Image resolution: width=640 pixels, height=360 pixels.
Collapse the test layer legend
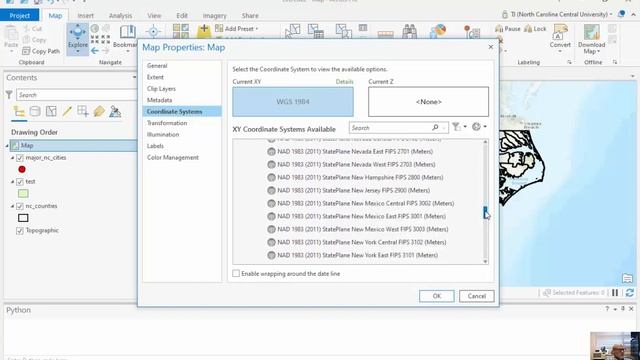coord(12,182)
